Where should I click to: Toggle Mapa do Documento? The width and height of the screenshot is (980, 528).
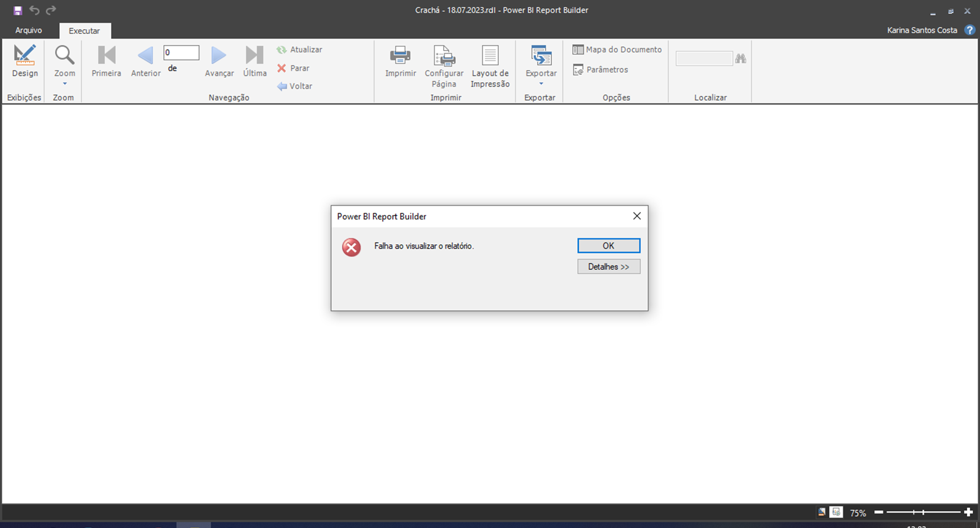tap(617, 50)
